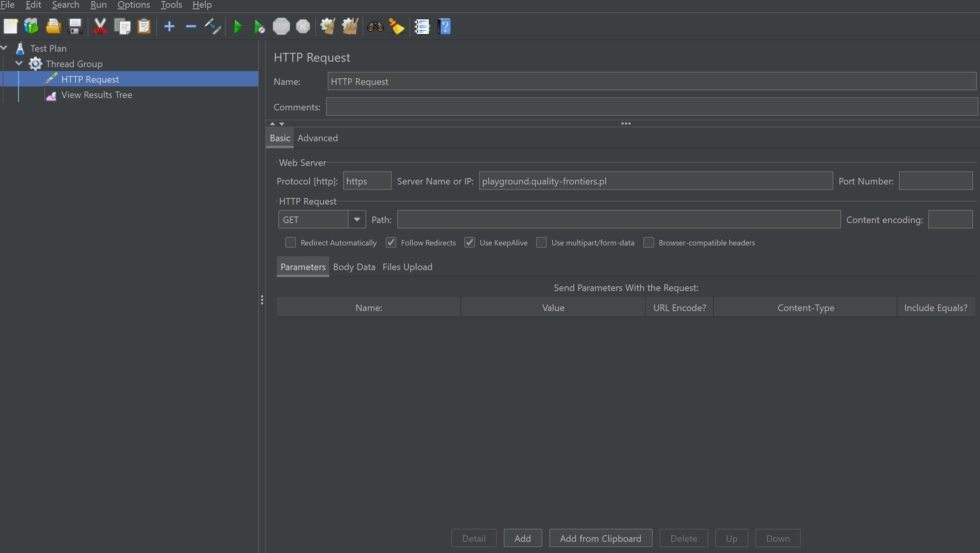Open the Body Data tab
This screenshot has width=980, height=553.
click(x=354, y=267)
